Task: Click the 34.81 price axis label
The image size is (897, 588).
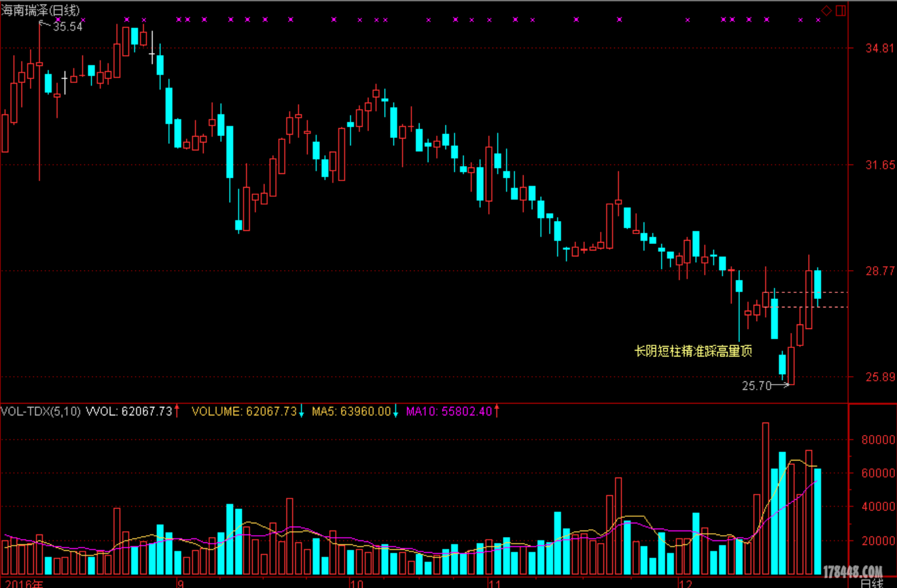Action: (x=880, y=48)
